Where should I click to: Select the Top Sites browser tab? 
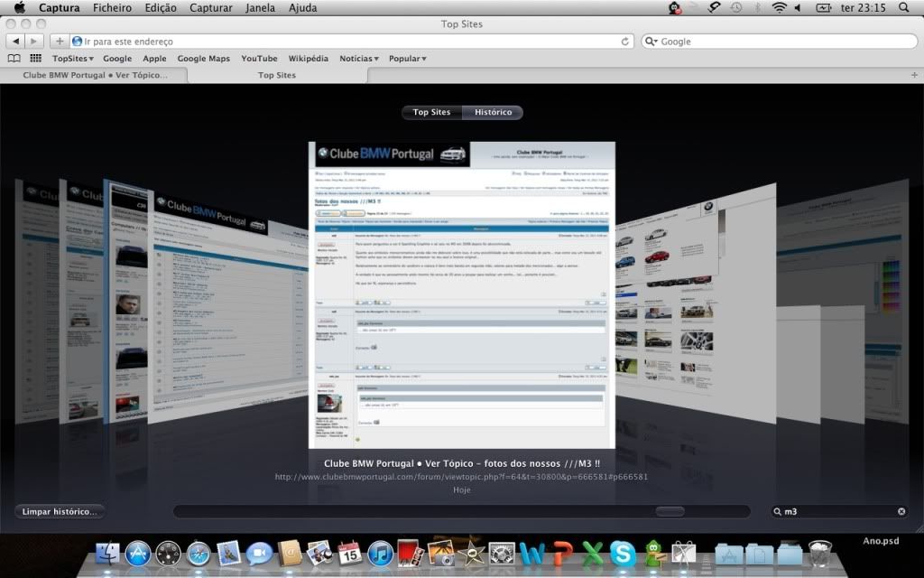277,75
